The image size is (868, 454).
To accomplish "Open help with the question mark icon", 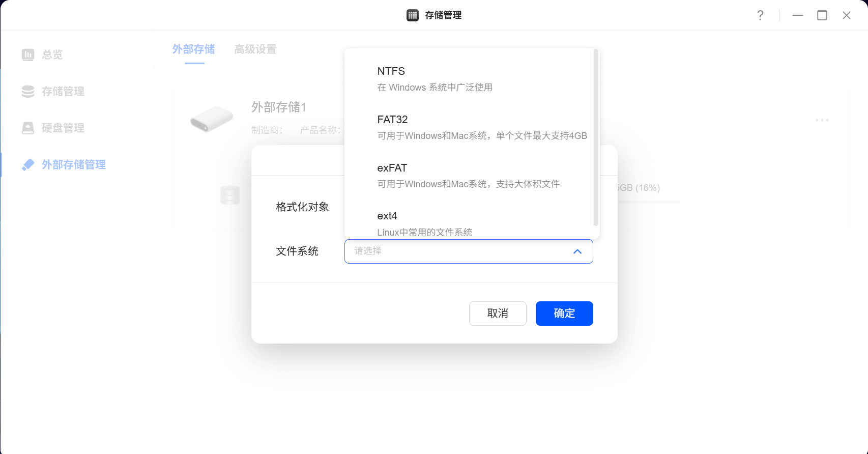I will coord(760,15).
